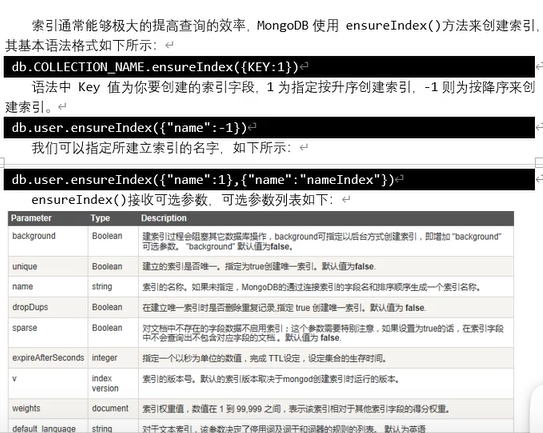Viewport: 543px width, 433px height.
Task: Click the db.COLLECTION_NAME.ensureIndex({KEY:1}) code line
Action: (x=269, y=67)
